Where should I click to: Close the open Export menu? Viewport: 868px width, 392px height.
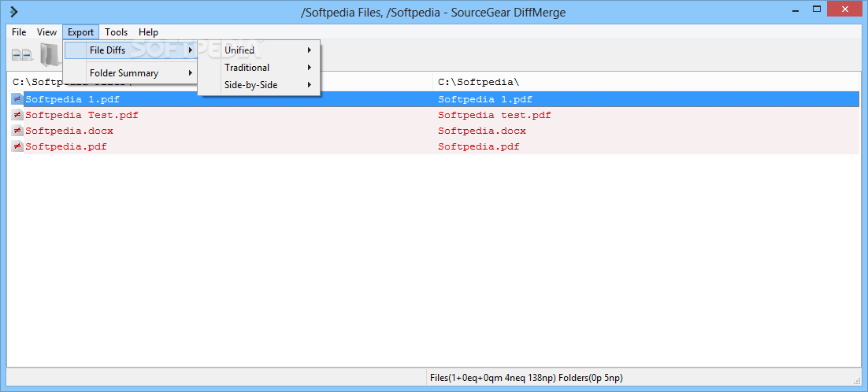coord(81,32)
